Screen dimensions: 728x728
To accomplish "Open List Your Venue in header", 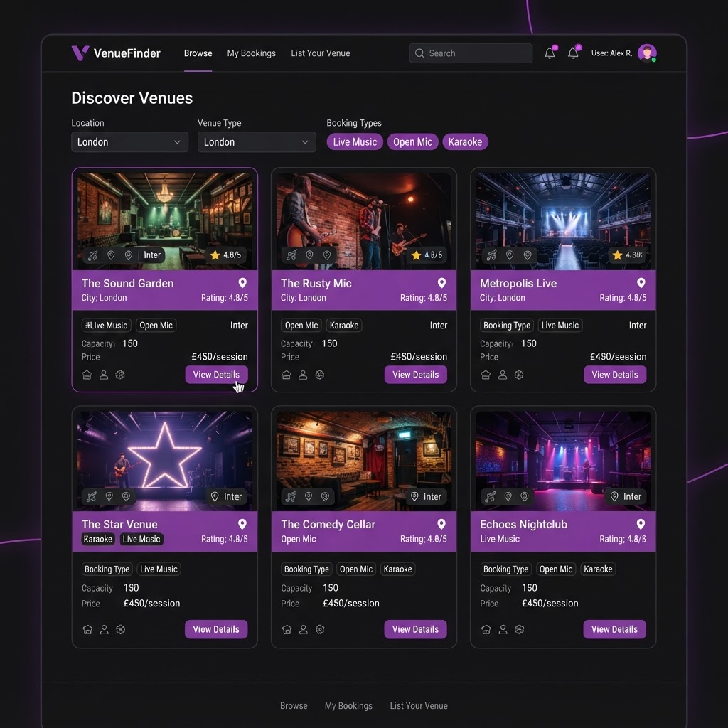I will 321,53.
